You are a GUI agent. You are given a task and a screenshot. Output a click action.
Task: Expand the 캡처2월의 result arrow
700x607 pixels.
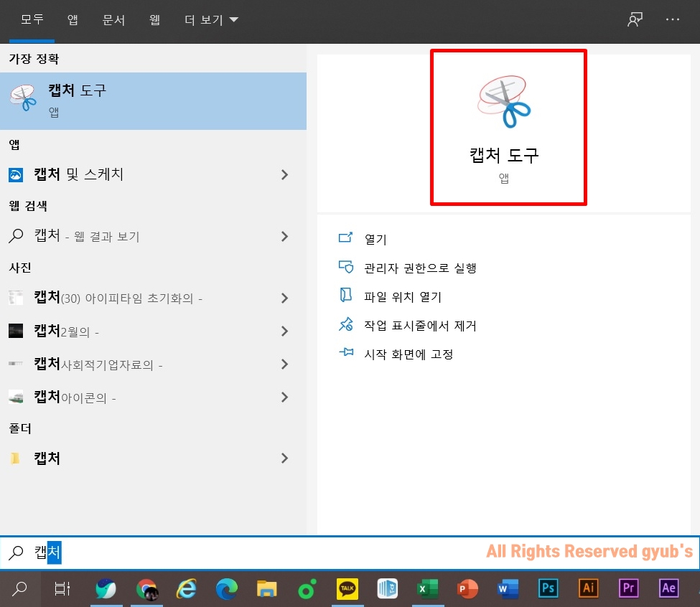[x=284, y=331]
